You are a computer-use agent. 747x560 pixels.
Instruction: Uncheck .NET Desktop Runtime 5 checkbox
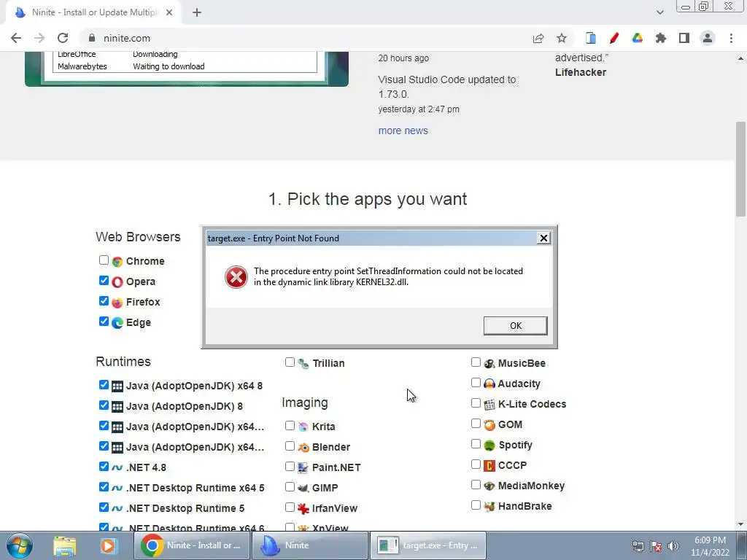104,507
